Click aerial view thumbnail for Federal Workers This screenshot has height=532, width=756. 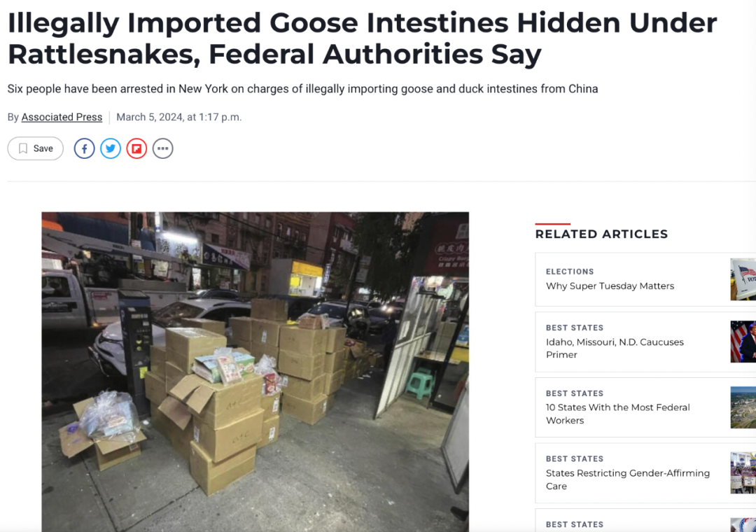click(743, 407)
